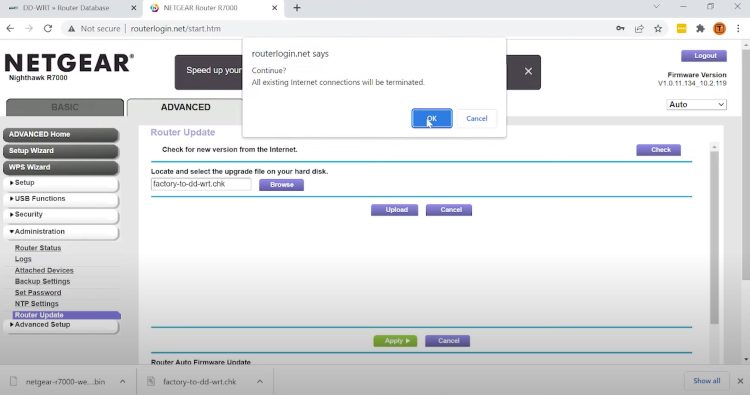
Task: Log out of the router
Action: 704,55
